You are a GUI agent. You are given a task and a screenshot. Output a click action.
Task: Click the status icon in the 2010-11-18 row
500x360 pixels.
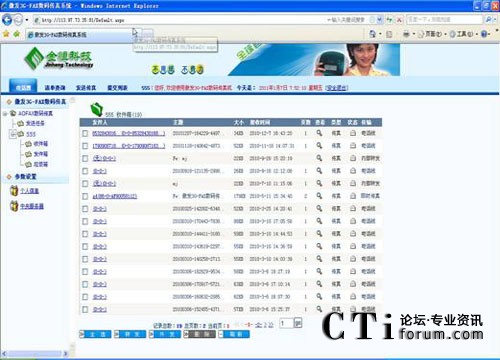(353, 146)
